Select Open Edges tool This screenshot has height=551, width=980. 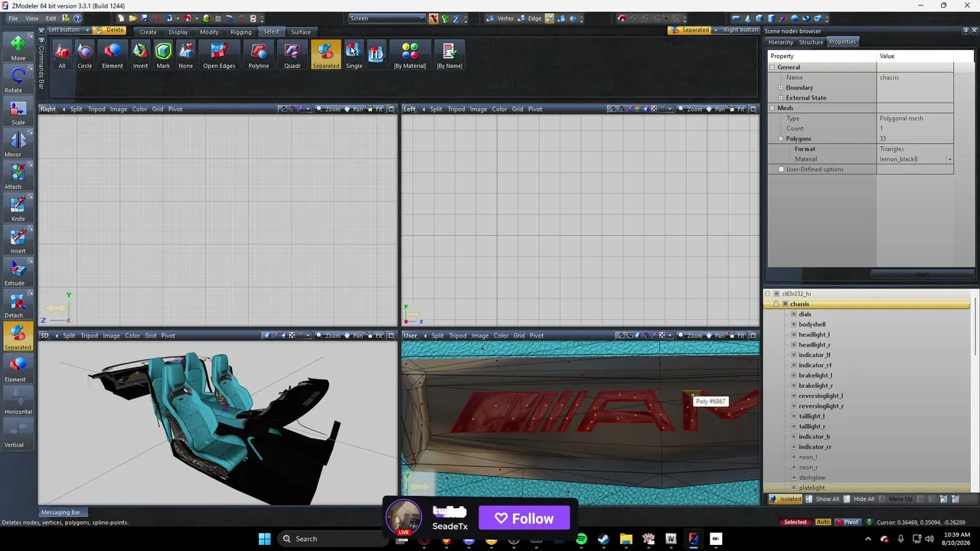coord(219,55)
